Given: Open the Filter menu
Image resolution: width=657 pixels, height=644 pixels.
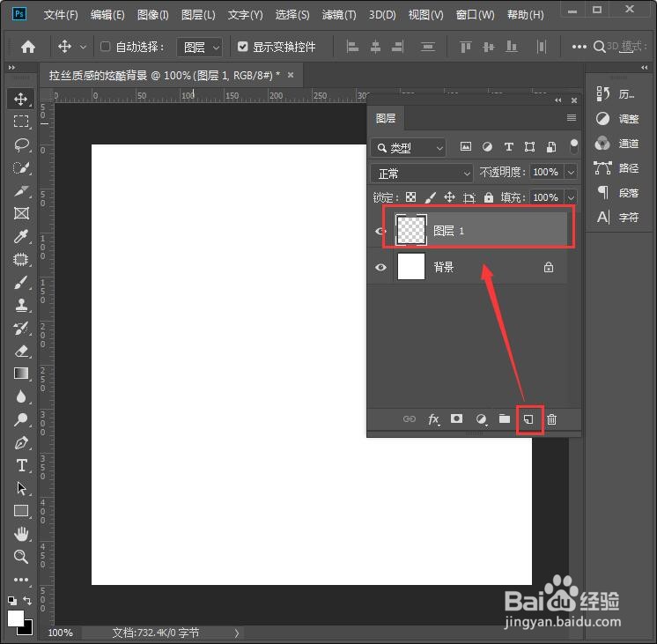Looking at the screenshot, I should 339,15.
